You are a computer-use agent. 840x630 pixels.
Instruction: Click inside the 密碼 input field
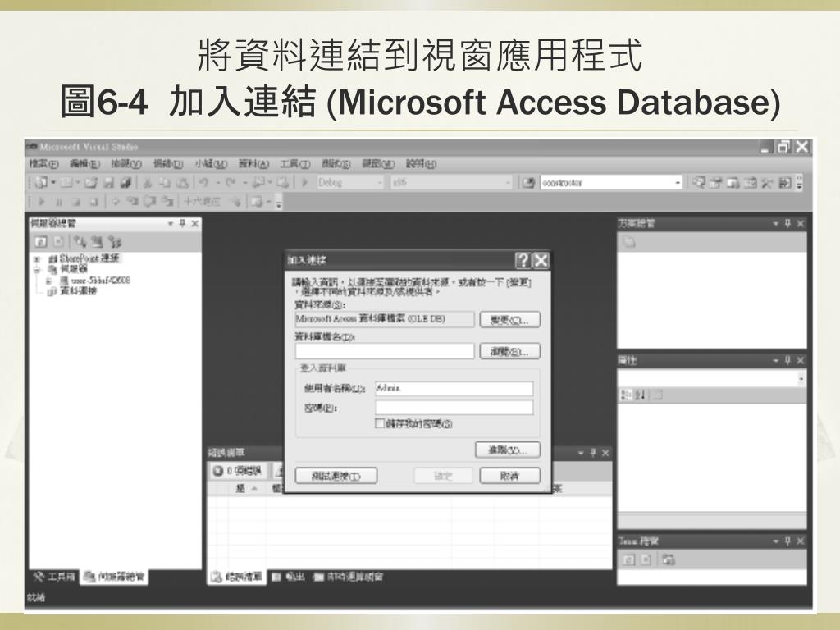click(x=454, y=408)
